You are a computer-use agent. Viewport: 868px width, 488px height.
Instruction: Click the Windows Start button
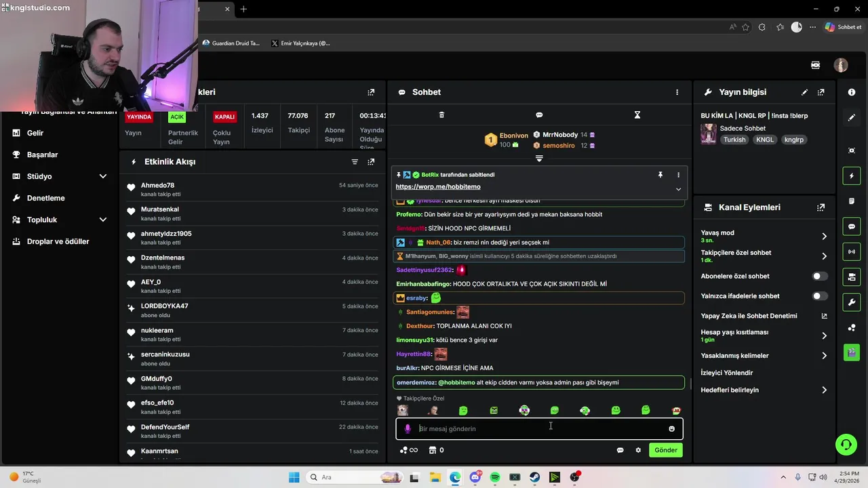(294, 477)
